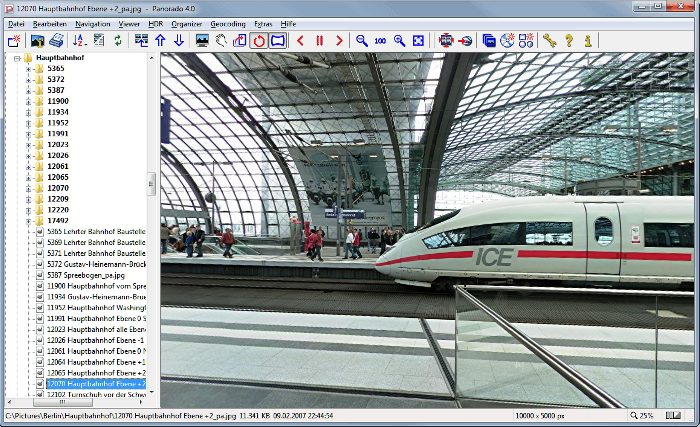The width and height of the screenshot is (700, 427).
Task: Click the 25% zoom status indicator
Action: click(642, 416)
